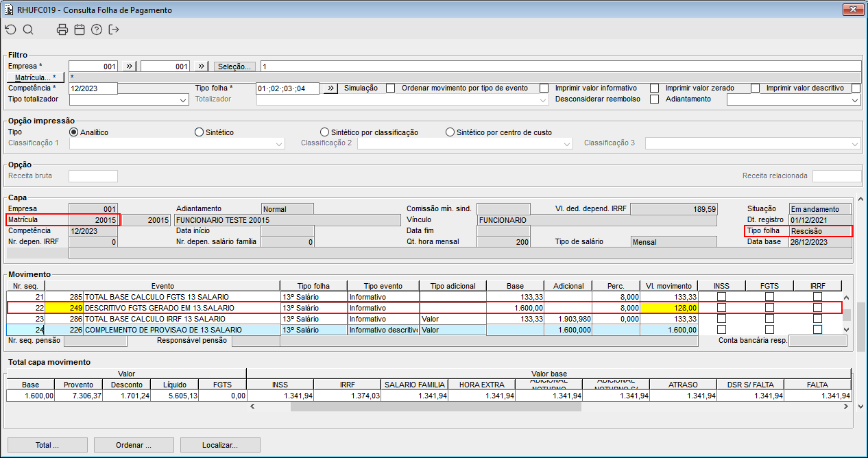Open the Classificação 3 dropdown

854,144
